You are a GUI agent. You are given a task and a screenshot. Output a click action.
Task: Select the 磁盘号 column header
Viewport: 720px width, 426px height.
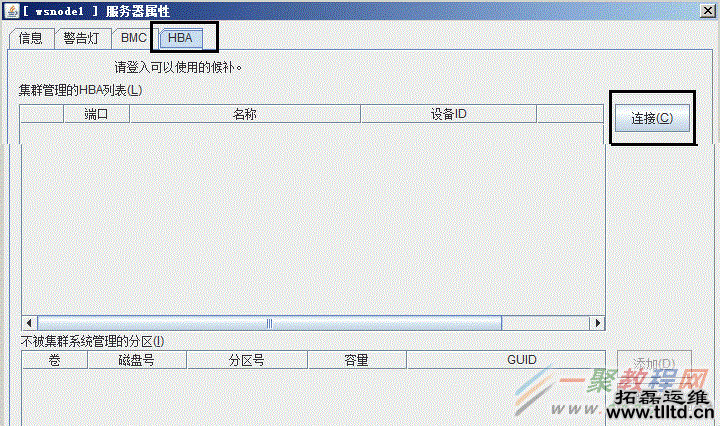click(136, 360)
